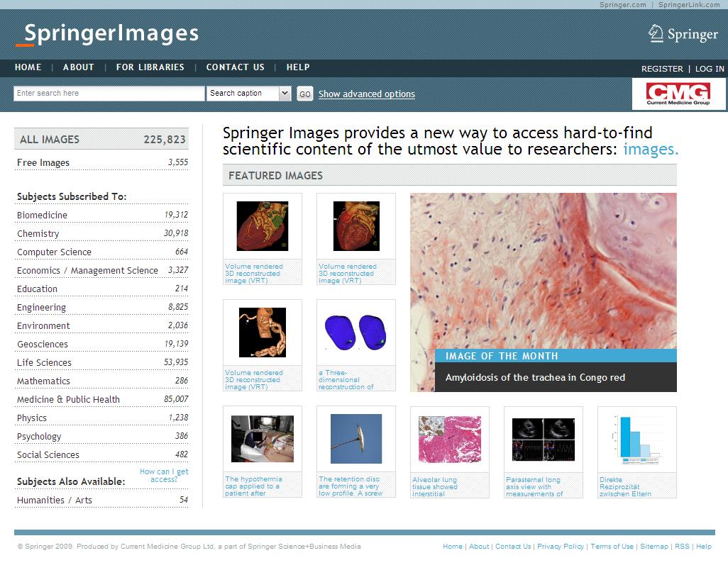Go to the HOME nav item
Image resolution: width=728 pixels, height=570 pixels.
28,67
